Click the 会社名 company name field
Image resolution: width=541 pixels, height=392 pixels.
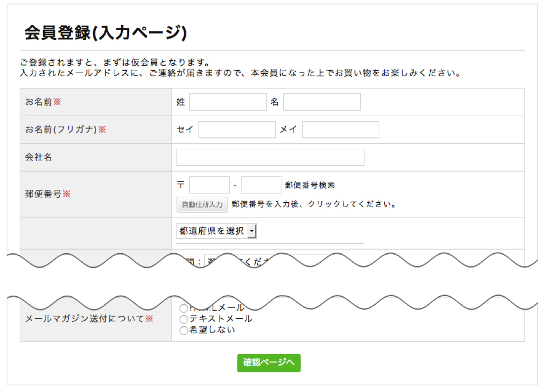270,157
